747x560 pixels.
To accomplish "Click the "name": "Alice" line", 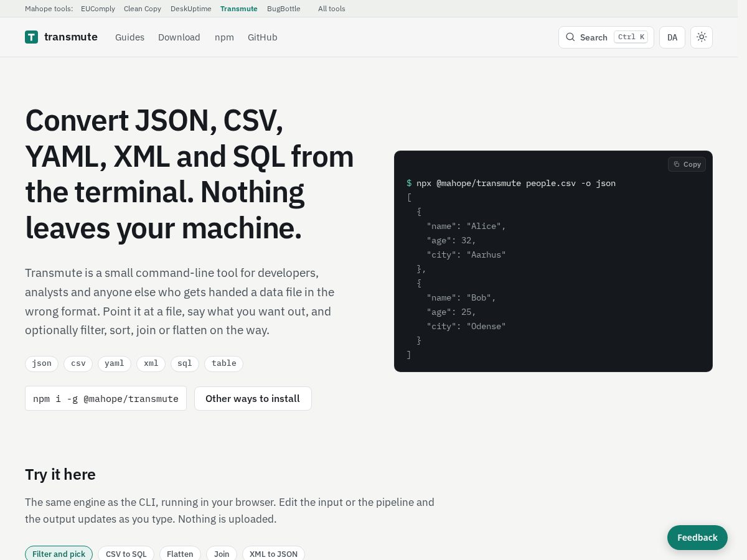I will (466, 226).
